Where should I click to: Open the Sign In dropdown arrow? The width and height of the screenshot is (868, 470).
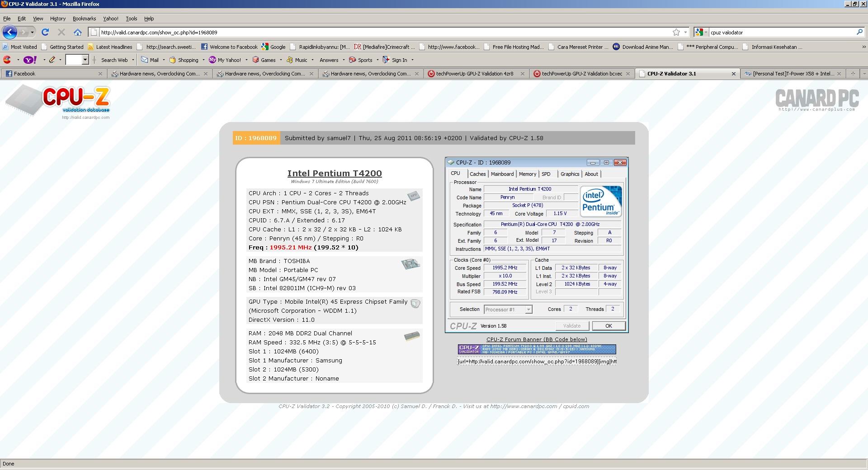point(412,60)
